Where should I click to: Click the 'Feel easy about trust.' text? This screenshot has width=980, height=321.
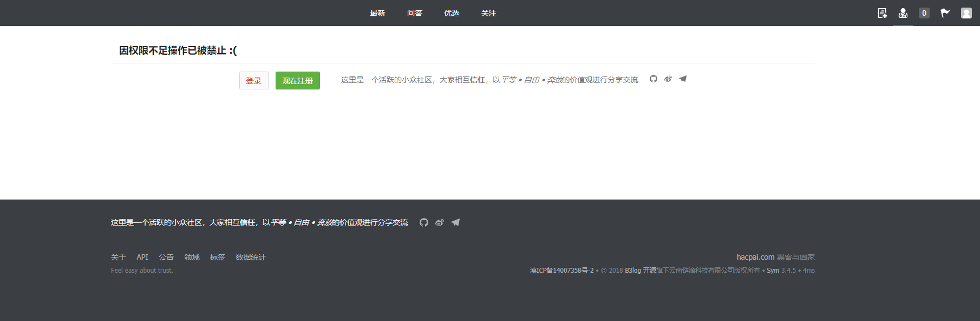(x=142, y=270)
